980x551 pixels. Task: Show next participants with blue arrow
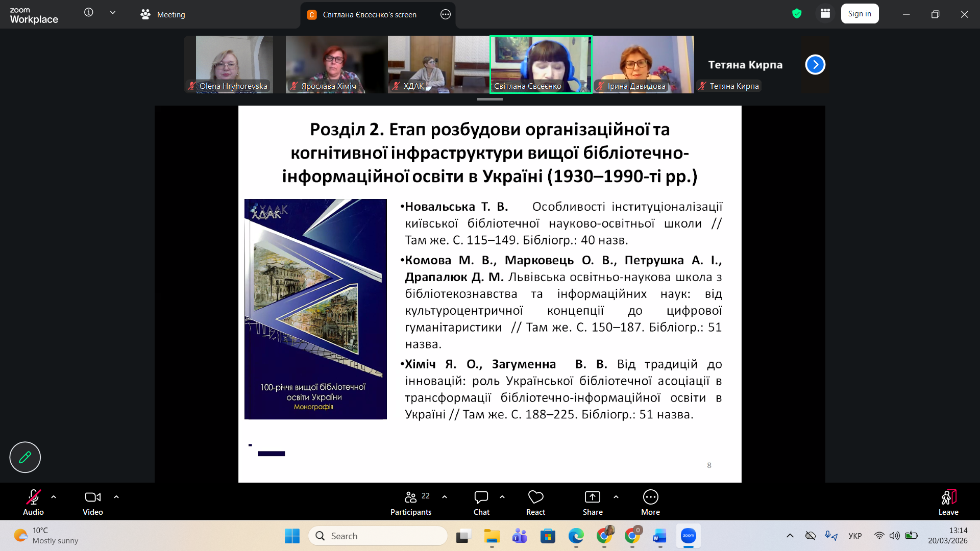(815, 64)
